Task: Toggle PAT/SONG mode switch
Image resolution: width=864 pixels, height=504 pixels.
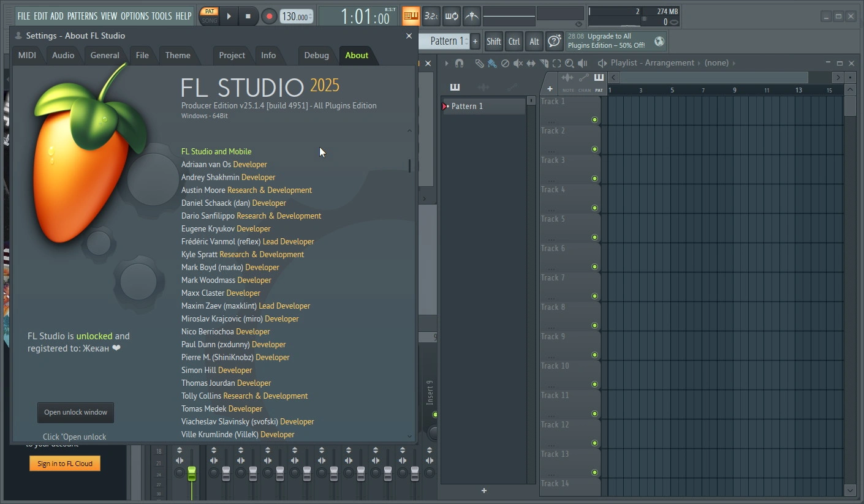Action: pyautogui.click(x=210, y=16)
